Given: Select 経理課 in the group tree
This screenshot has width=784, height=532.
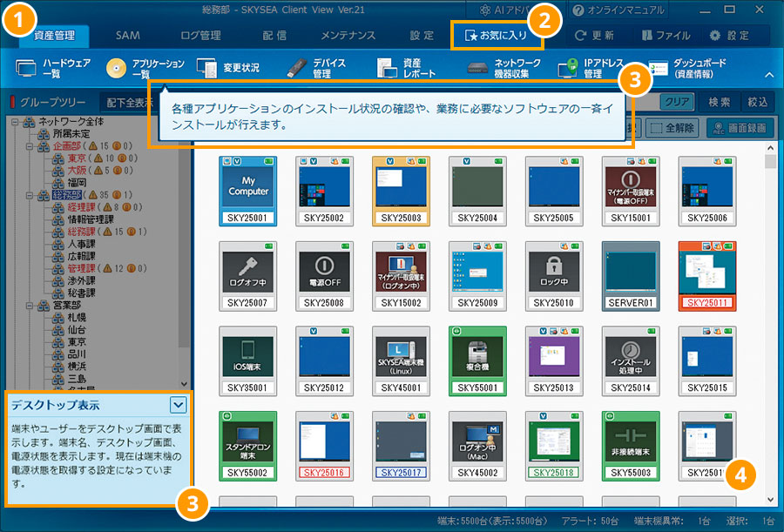Looking at the screenshot, I should click(x=85, y=208).
